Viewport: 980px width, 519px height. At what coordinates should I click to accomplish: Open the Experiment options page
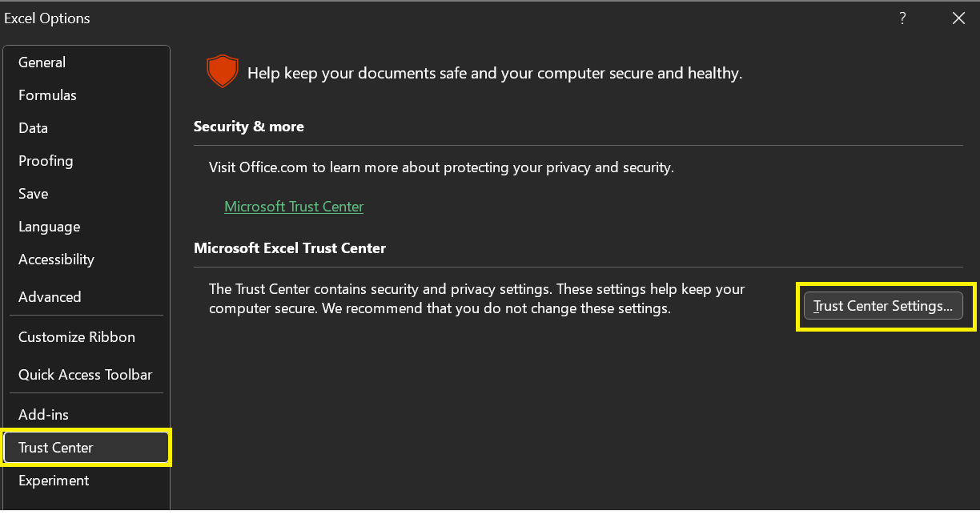pyautogui.click(x=54, y=480)
